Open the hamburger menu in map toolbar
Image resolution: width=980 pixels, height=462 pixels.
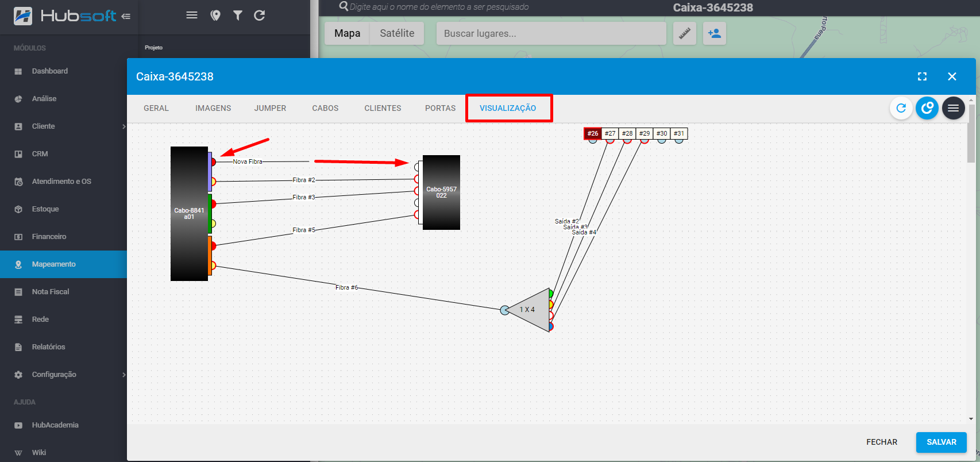pyautogui.click(x=192, y=16)
